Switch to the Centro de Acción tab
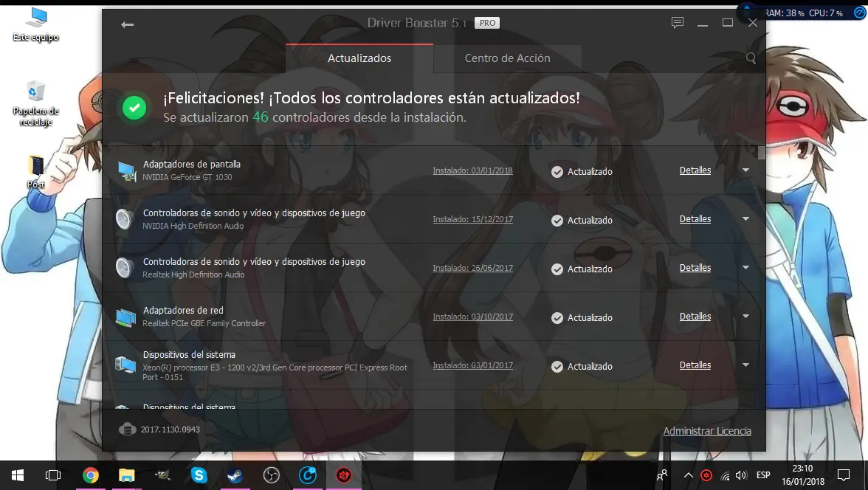Viewport: 868px width, 490px height. (507, 58)
